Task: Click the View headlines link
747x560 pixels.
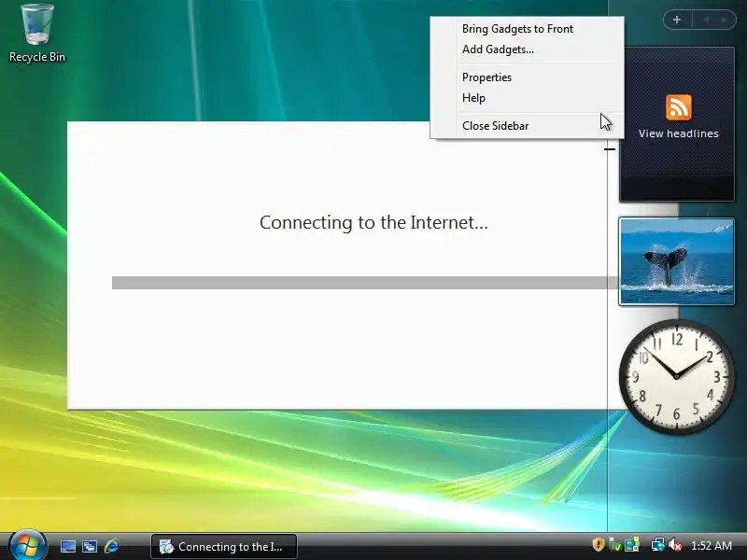Action: tap(679, 133)
